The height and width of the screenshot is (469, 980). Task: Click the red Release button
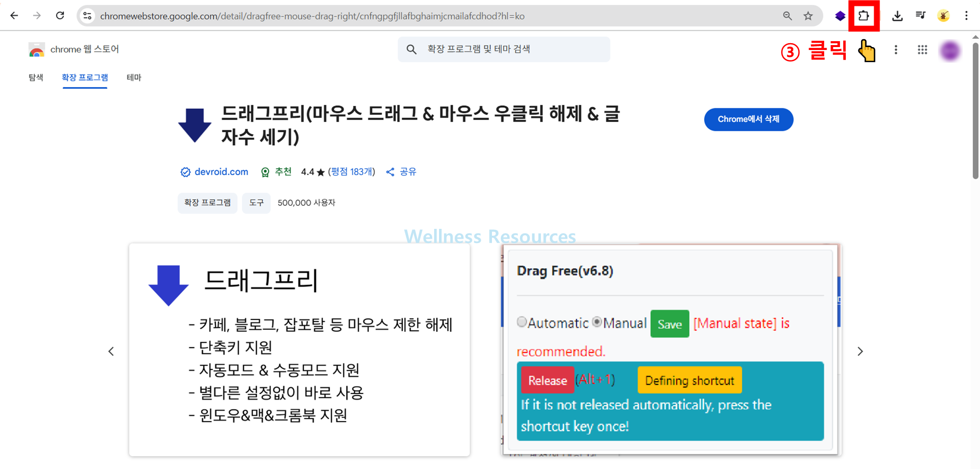pyautogui.click(x=547, y=380)
